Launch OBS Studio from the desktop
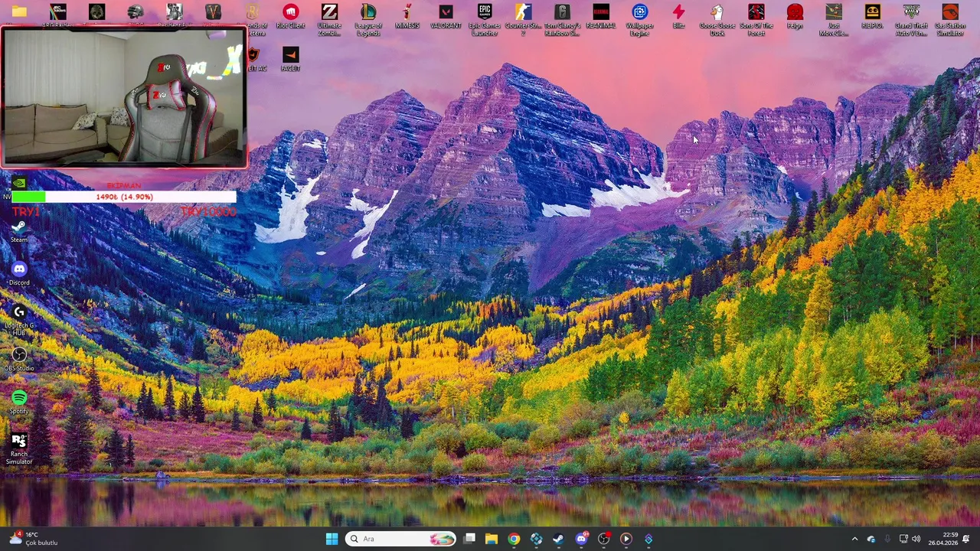980x551 pixels. 19,359
